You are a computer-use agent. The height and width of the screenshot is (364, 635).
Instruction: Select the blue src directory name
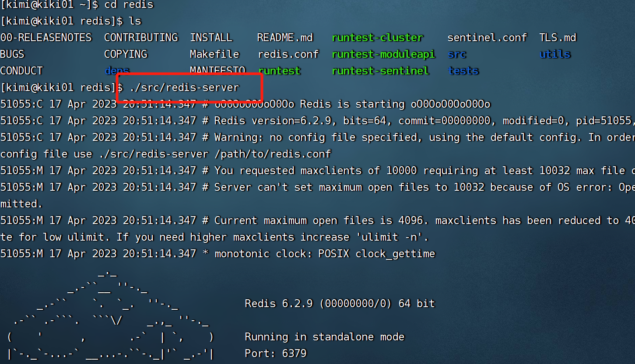[457, 54]
